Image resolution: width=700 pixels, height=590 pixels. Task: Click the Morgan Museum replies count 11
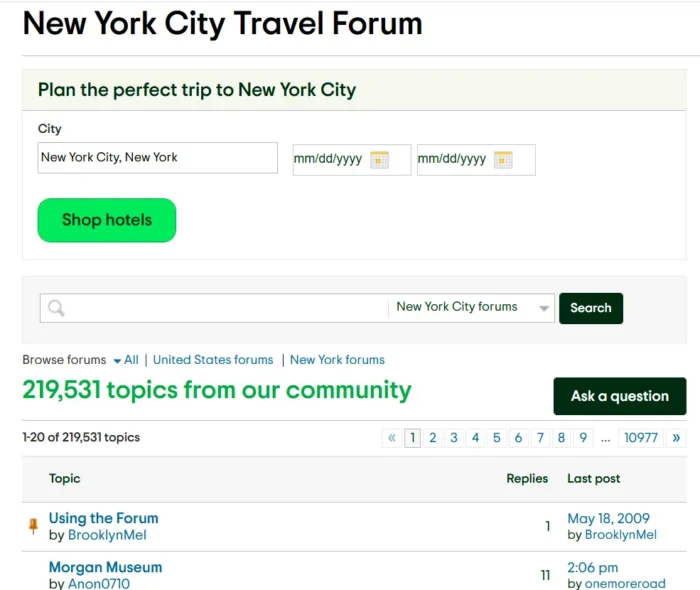[x=545, y=576]
